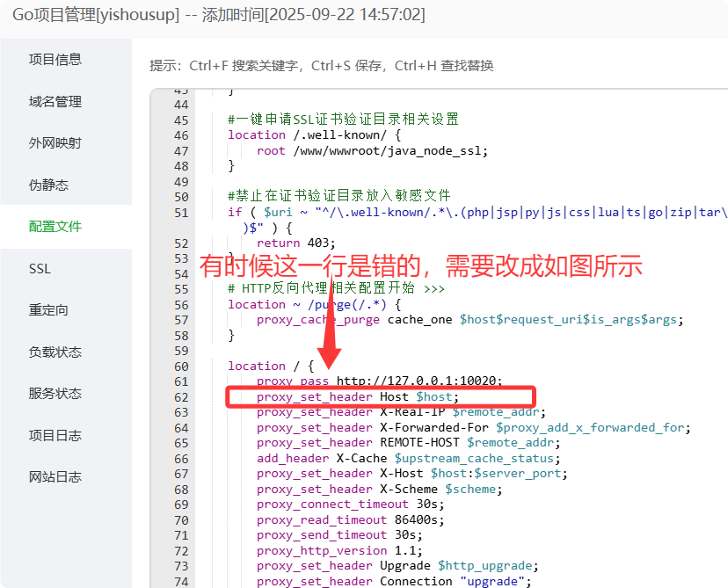Image resolution: width=728 pixels, height=588 pixels.
Task: Click line number 46 in the gutter
Action: click(181, 135)
